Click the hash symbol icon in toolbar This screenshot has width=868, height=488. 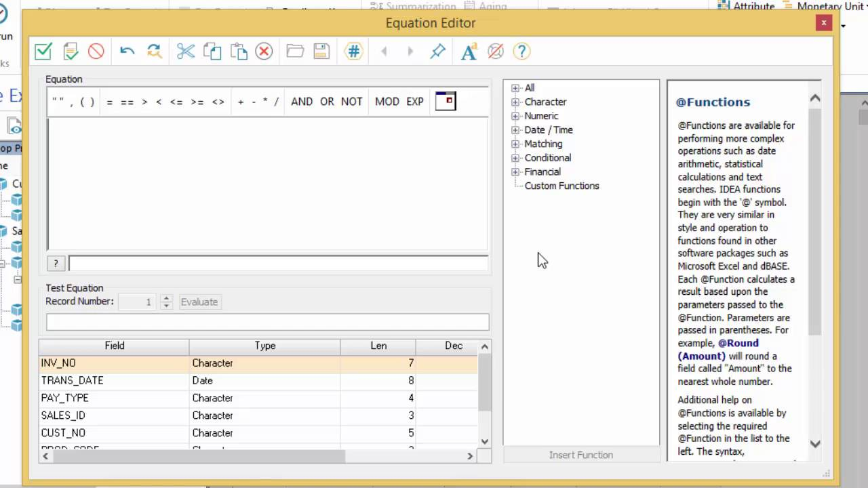pos(353,52)
